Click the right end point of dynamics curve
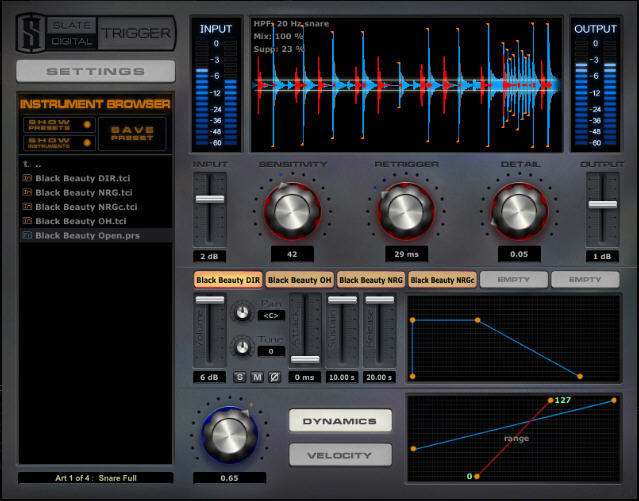This screenshot has width=639, height=501. [x=614, y=401]
